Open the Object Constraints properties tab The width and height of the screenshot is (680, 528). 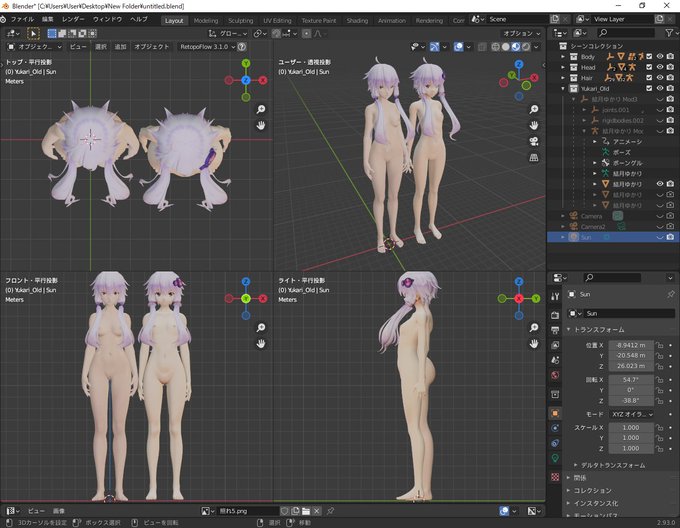[555, 443]
